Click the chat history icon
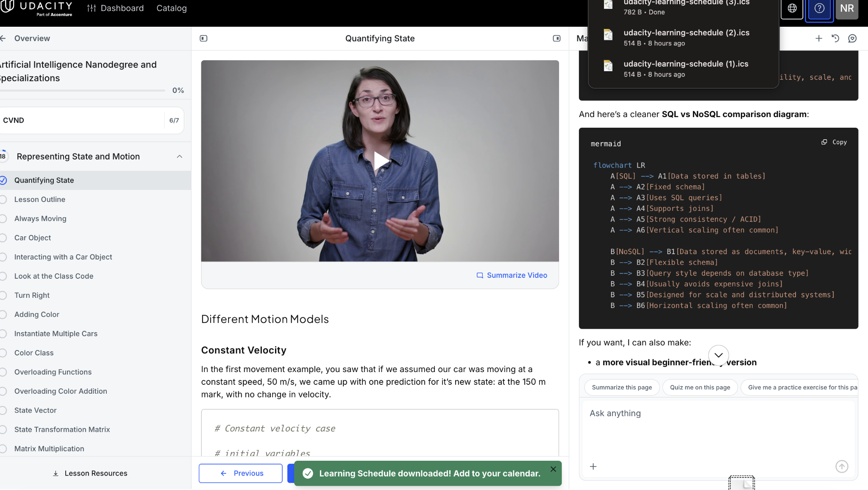The width and height of the screenshot is (868, 490). pos(835,38)
